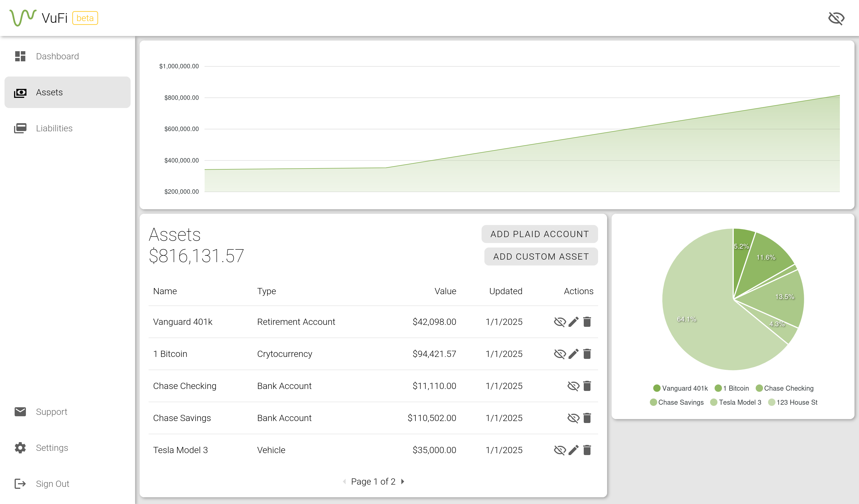
Task: Toggle the global hide-values eye icon in header
Action: 836,18
